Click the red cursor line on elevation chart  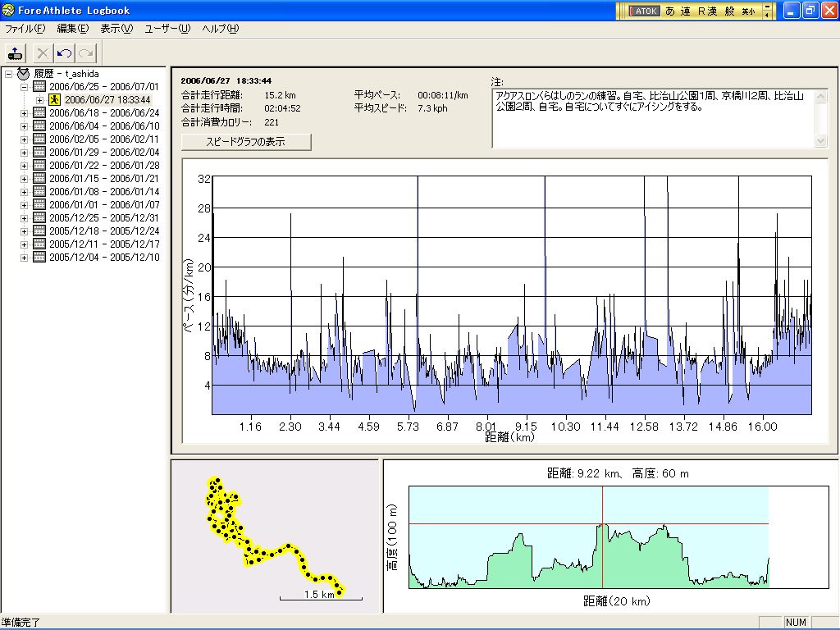(602, 537)
